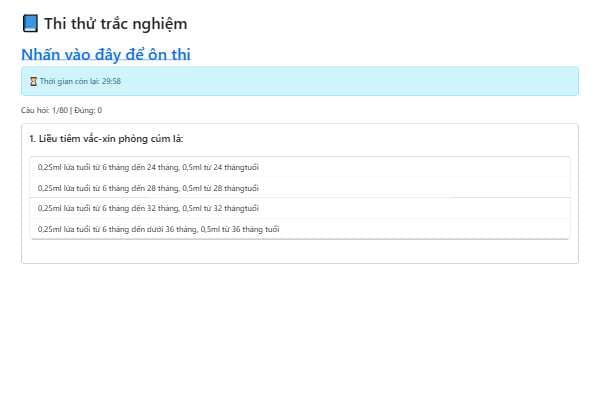Click the blank space inside the question card below the answers
Image resolution: width=600 pixels, height=400 pixels.
300,252
